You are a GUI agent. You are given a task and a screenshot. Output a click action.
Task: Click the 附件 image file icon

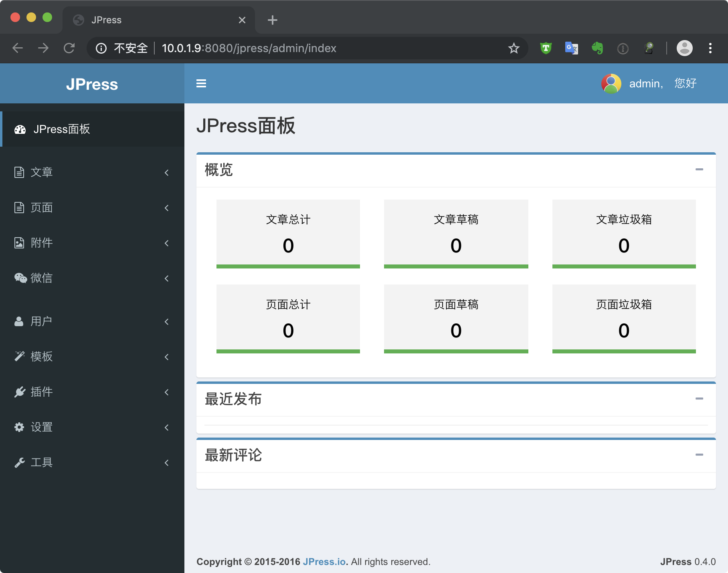(x=19, y=243)
